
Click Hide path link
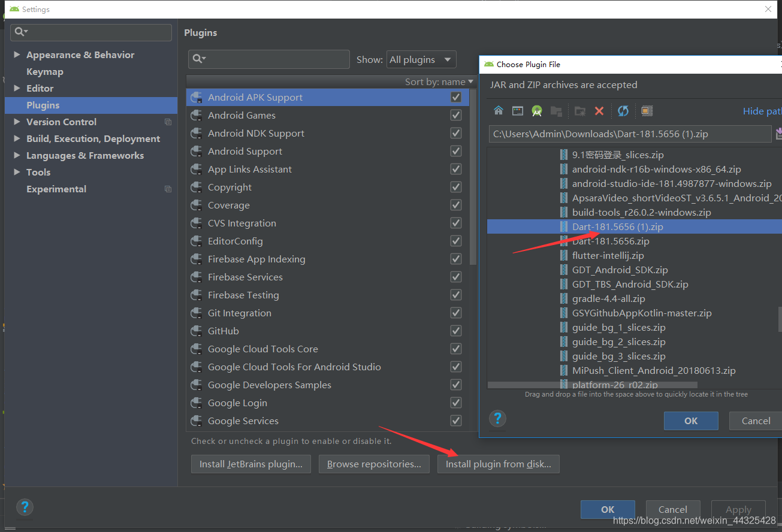(x=762, y=111)
